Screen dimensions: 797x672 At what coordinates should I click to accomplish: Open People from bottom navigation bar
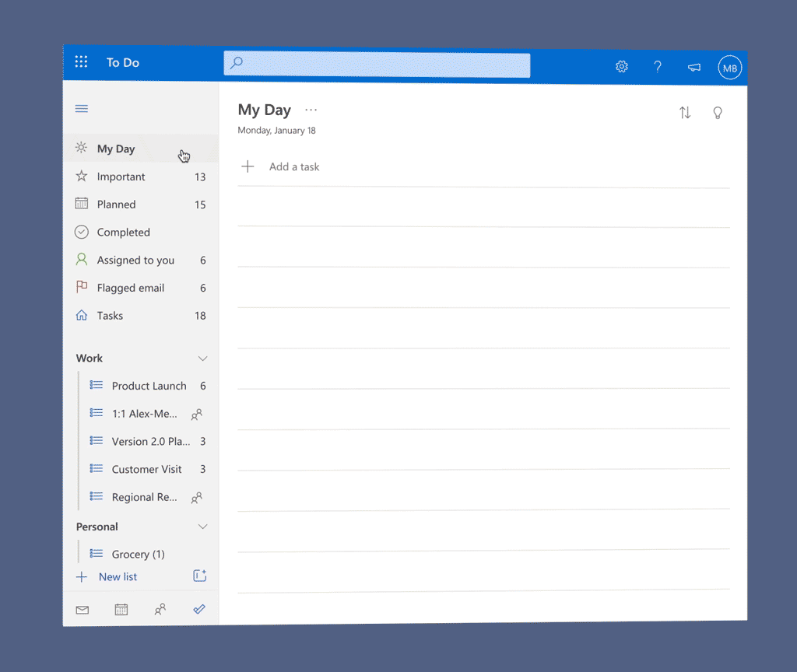[x=160, y=610]
